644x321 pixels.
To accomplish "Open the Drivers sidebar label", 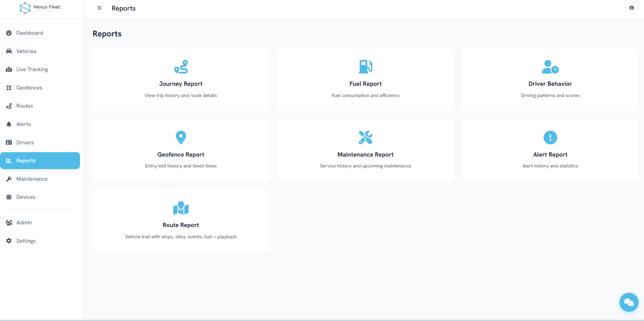I will 25,143.
